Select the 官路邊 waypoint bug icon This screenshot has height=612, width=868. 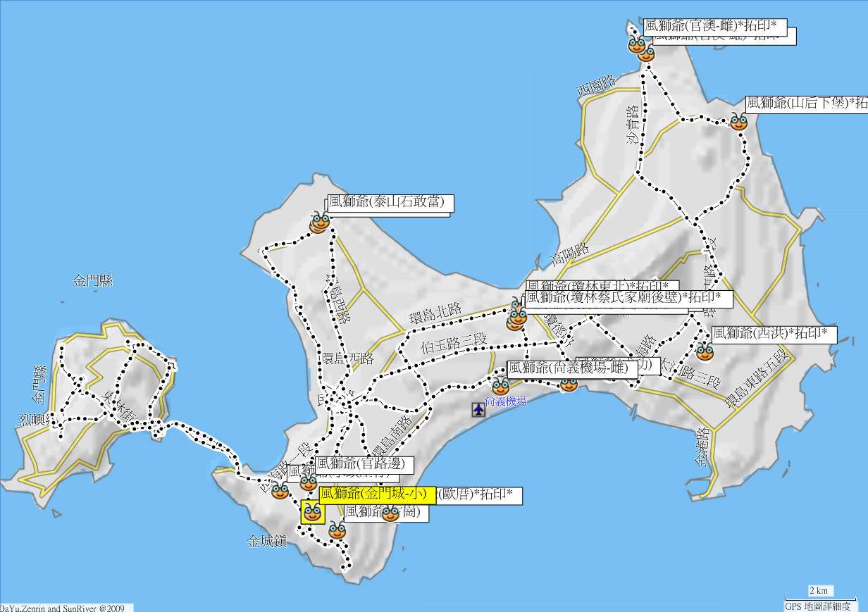309,482
